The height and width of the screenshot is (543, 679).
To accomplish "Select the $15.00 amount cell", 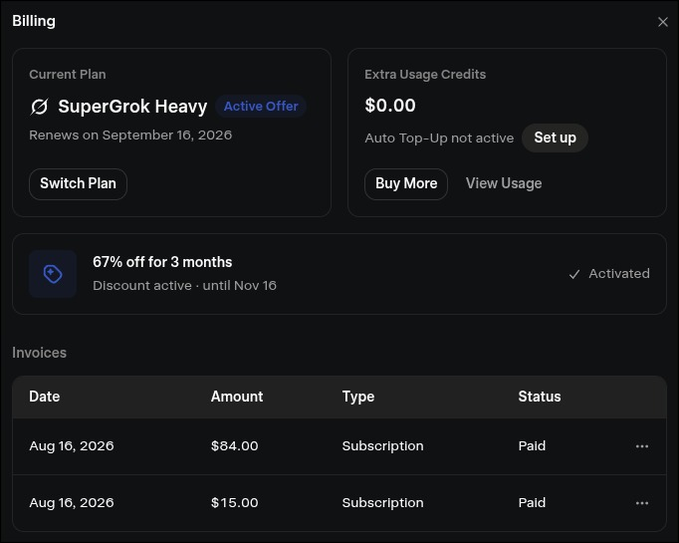I will click(234, 503).
